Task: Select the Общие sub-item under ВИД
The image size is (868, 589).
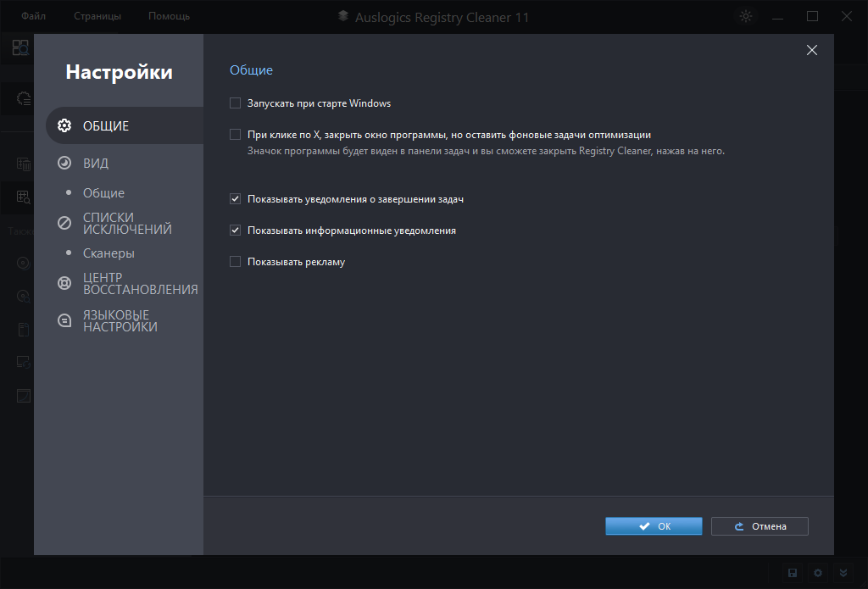Action: tap(103, 192)
